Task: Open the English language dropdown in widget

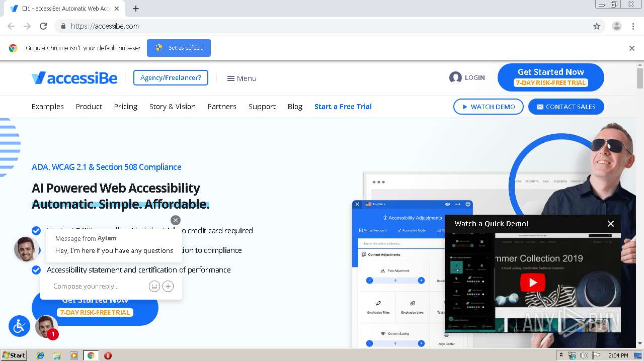Action: coord(375,204)
